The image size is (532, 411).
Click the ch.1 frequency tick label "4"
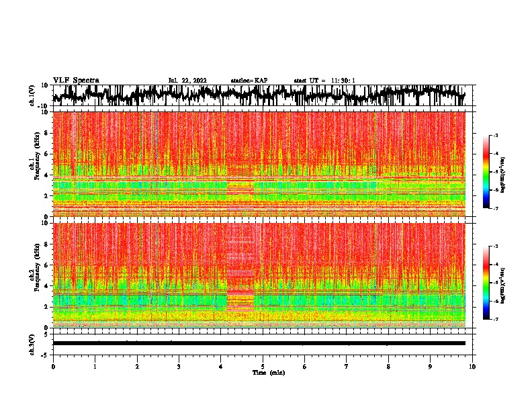coord(46,175)
